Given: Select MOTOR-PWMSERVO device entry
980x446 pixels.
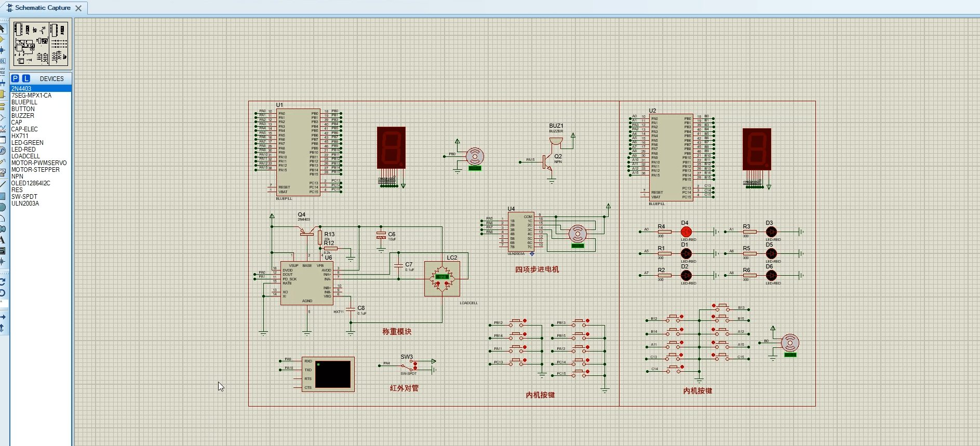Looking at the screenshot, I should (x=41, y=163).
